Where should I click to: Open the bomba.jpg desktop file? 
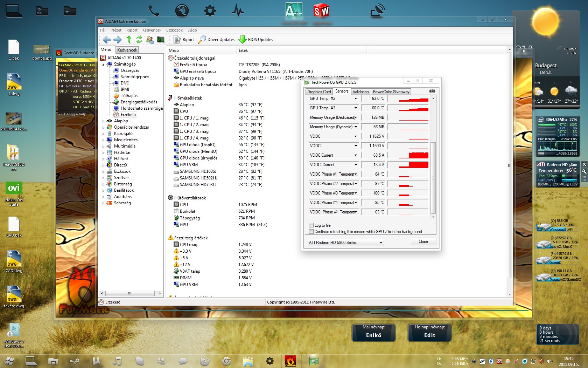click(42, 52)
